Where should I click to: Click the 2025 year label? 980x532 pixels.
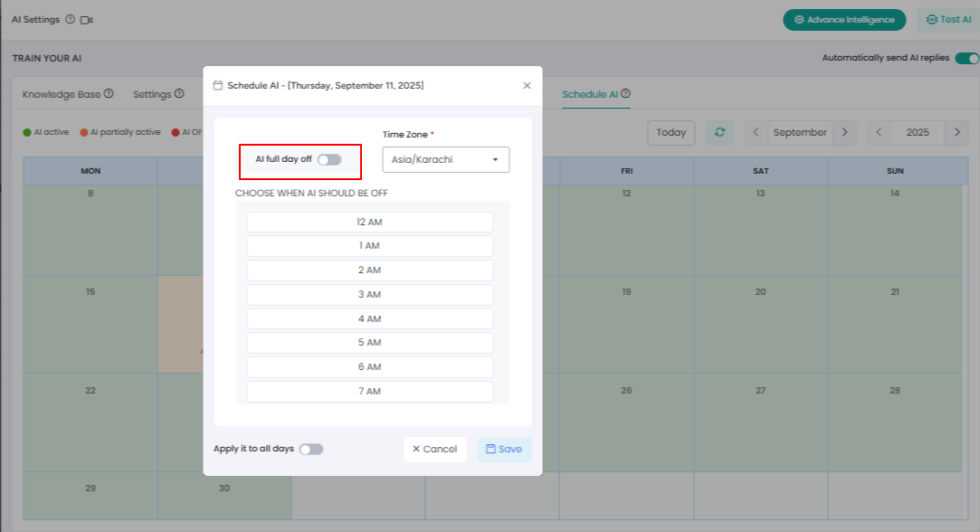click(x=918, y=132)
